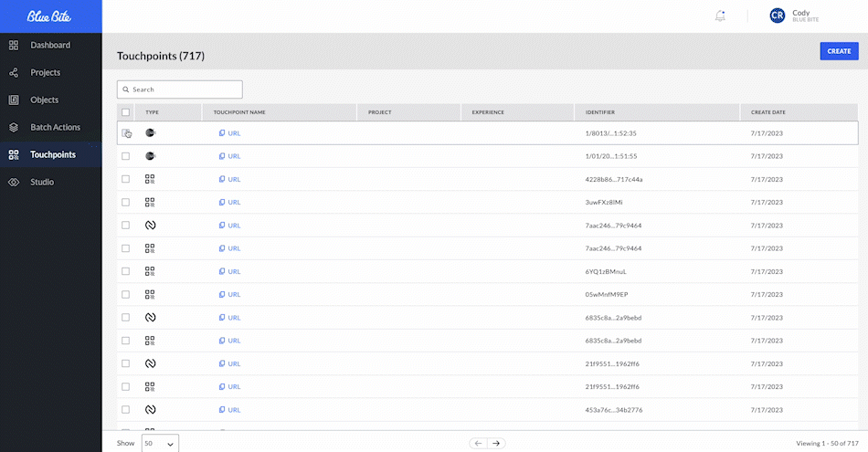Open URL link for 3uwFXz8lMi row
This screenshot has width=868, height=452.
234,203
